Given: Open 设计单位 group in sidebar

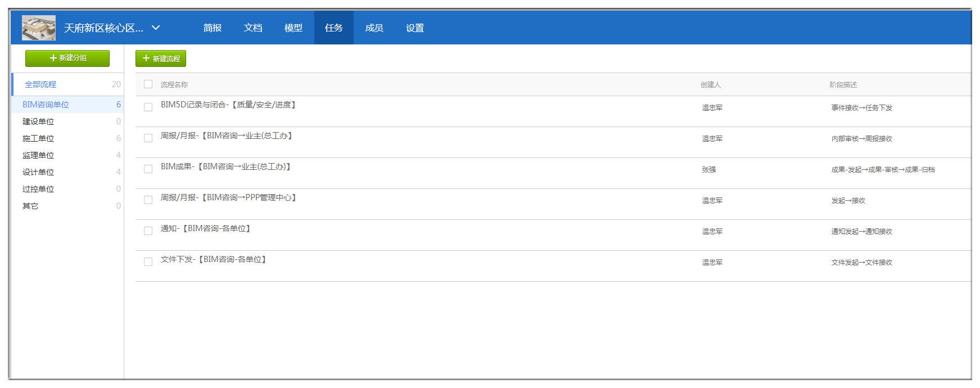Looking at the screenshot, I should point(38,172).
